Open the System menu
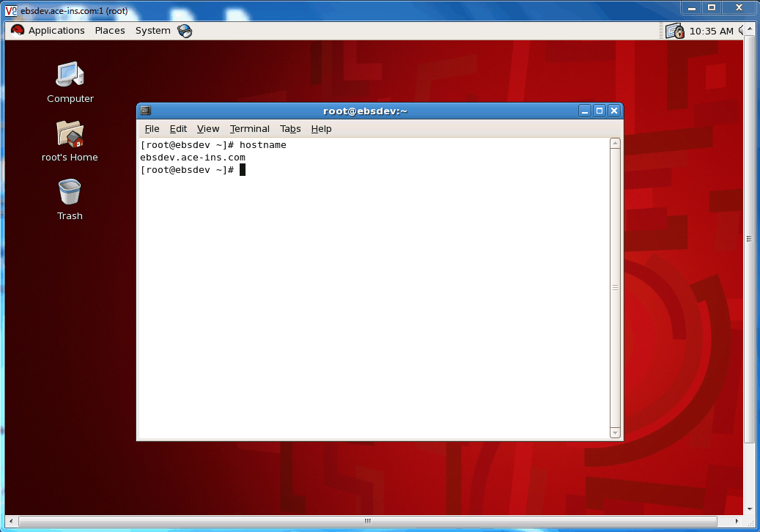The width and height of the screenshot is (760, 532). coord(152,31)
